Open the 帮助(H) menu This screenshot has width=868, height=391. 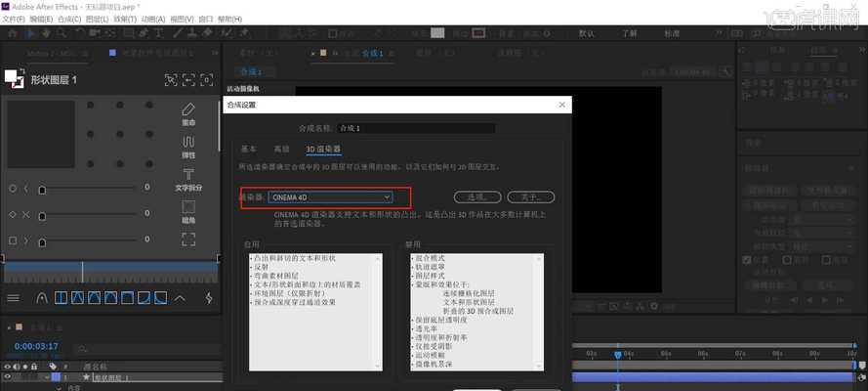[x=229, y=20]
